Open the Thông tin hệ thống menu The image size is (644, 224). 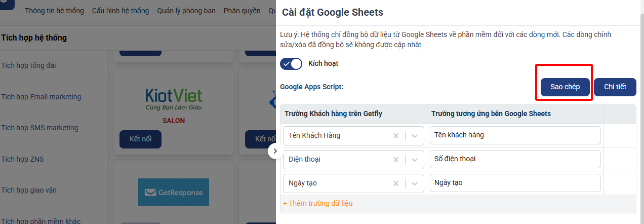(x=54, y=11)
